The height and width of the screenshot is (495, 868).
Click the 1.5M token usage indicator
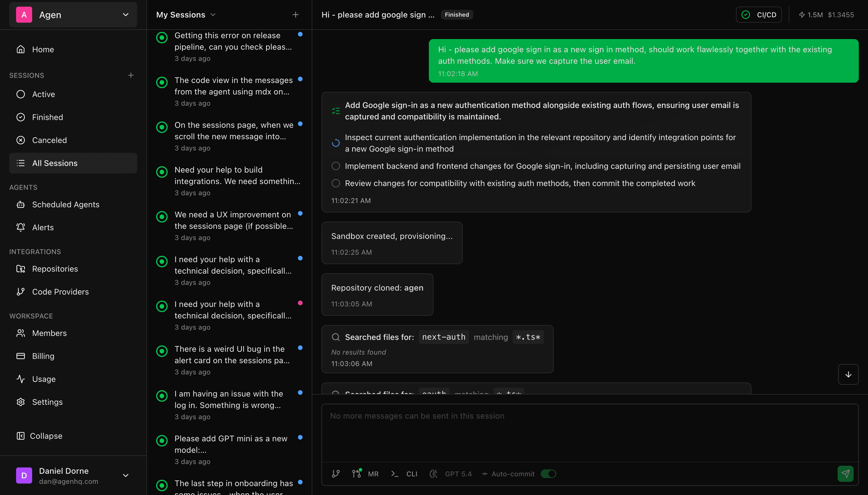(811, 15)
